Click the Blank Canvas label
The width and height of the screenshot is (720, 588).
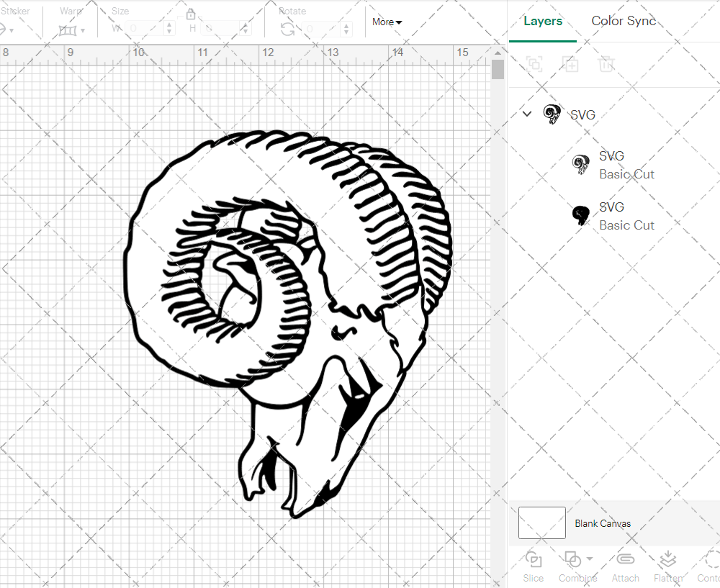coord(603,523)
